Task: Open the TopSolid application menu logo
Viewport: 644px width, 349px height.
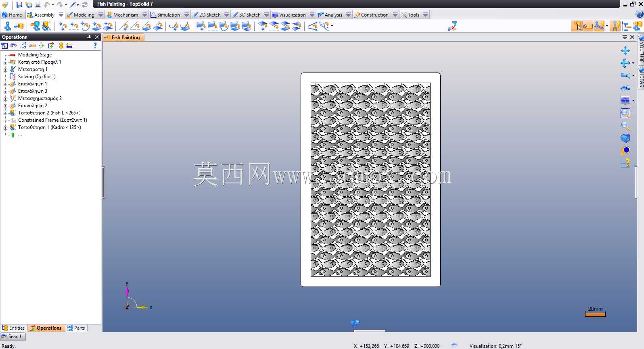Action: tap(5, 5)
